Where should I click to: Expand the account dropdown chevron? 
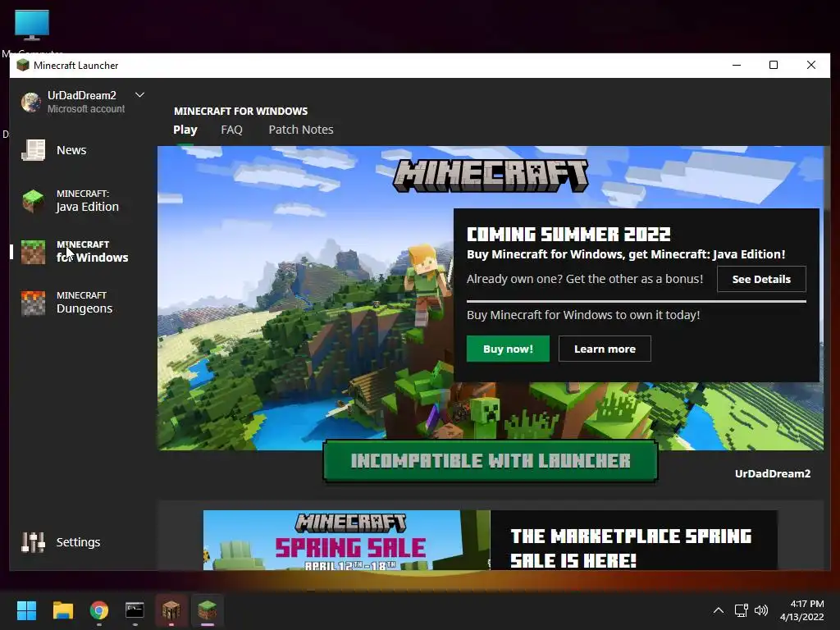pyautogui.click(x=139, y=95)
